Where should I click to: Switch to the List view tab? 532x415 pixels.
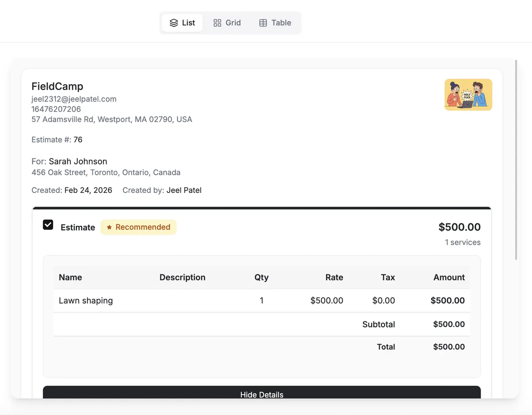(x=182, y=23)
